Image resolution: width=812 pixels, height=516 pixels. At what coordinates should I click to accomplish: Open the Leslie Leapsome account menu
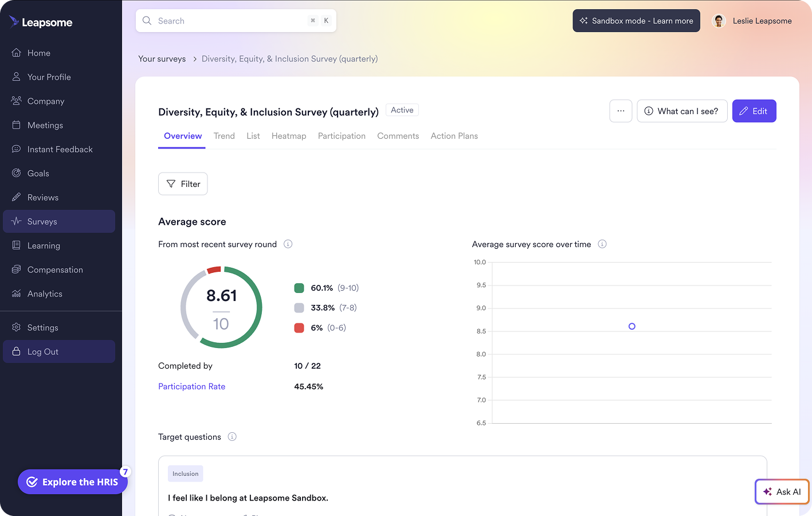(x=752, y=21)
